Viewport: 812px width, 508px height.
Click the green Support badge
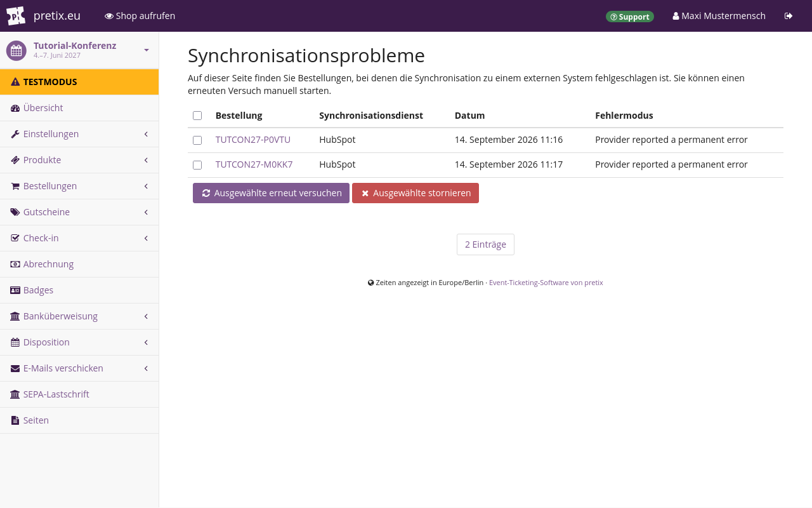click(630, 17)
